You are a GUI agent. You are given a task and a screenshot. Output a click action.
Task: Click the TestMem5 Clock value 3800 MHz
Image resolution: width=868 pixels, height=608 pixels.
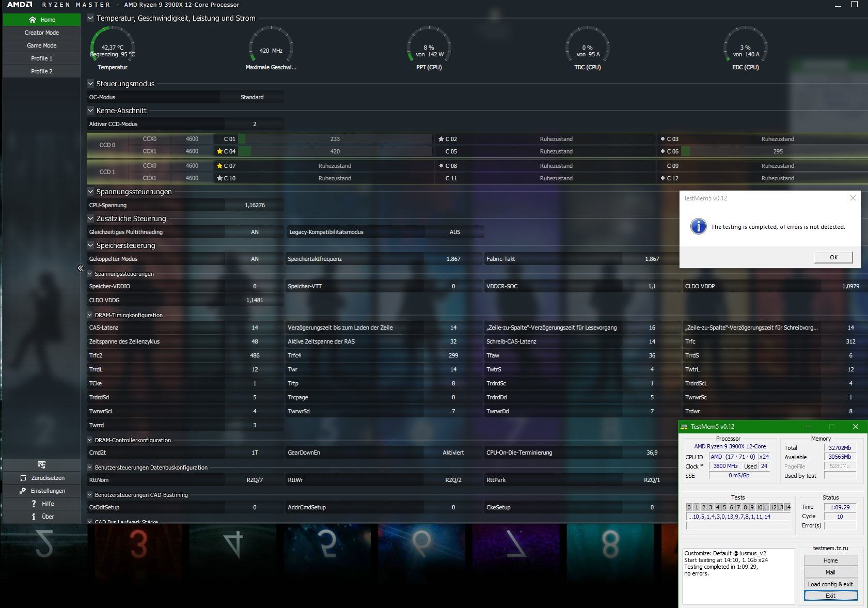pyautogui.click(x=725, y=466)
